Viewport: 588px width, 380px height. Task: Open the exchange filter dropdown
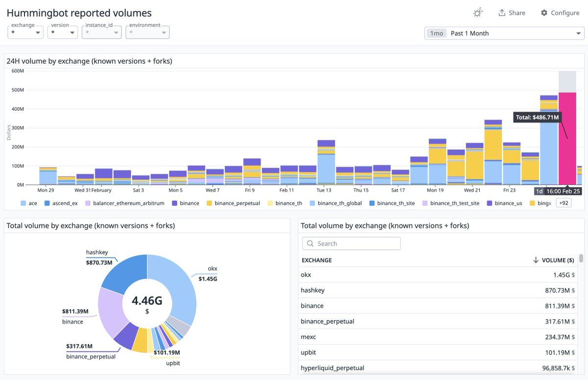click(25, 33)
